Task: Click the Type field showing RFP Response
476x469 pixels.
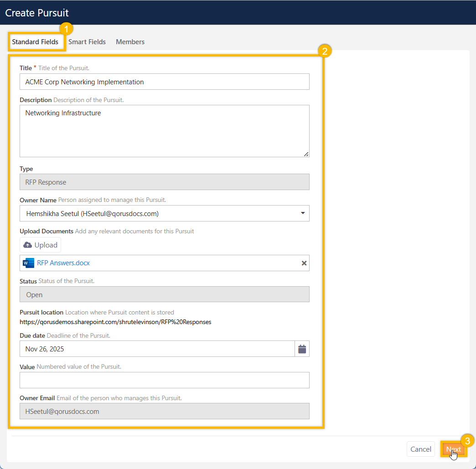Action: (x=164, y=182)
